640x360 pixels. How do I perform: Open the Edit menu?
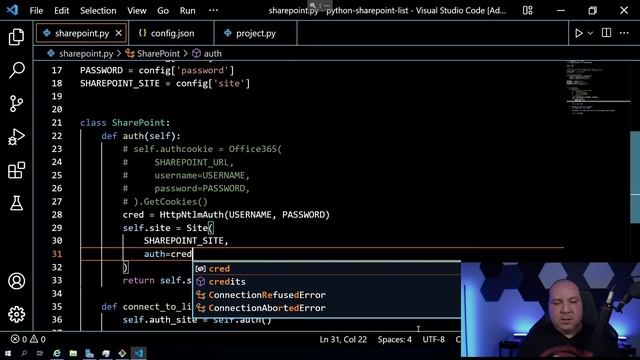(62, 11)
